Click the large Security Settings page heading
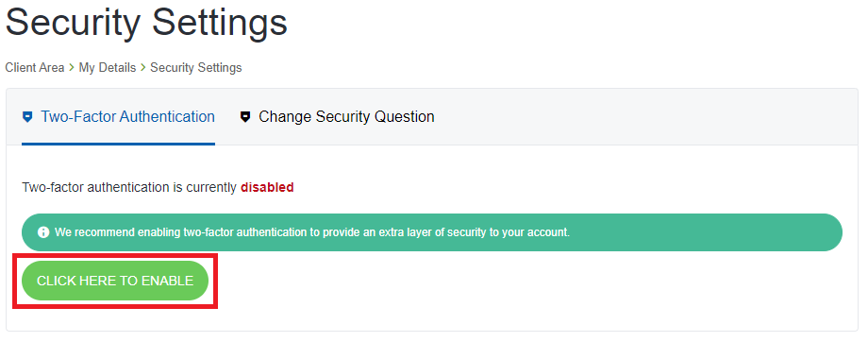This screenshot has height=342, width=868. coord(146,22)
